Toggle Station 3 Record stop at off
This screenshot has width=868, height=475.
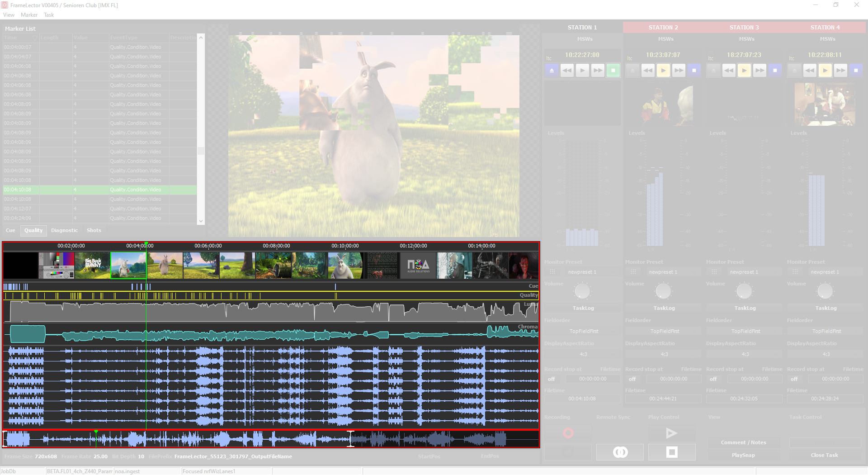coord(713,379)
